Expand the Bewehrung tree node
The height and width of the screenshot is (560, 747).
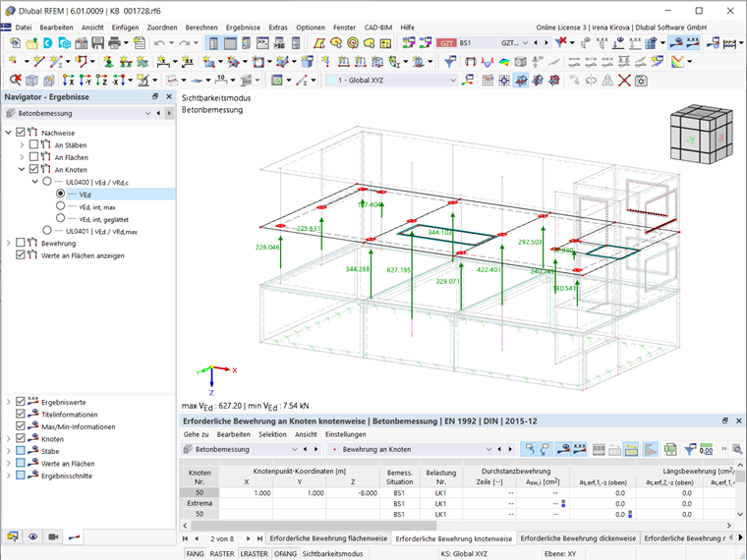click(8, 243)
